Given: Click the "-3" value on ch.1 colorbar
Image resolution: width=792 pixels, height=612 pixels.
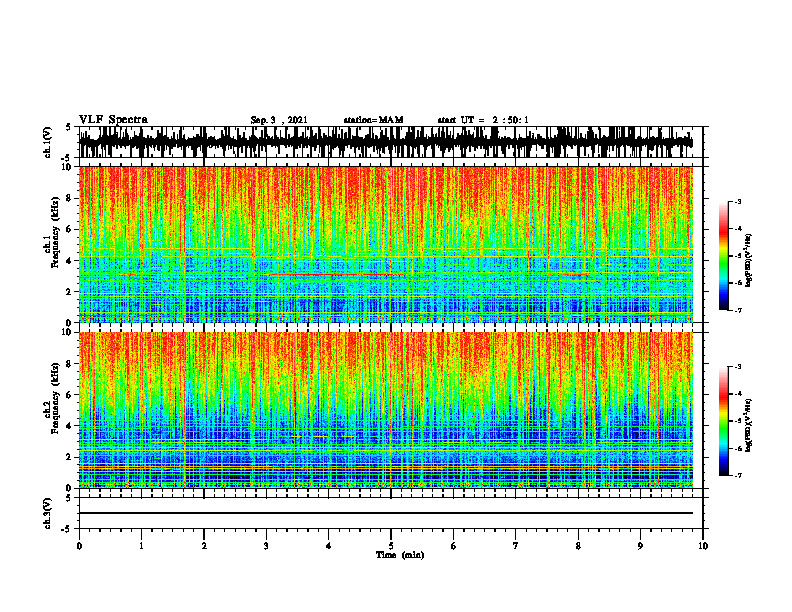Looking at the screenshot, I should (738, 202).
